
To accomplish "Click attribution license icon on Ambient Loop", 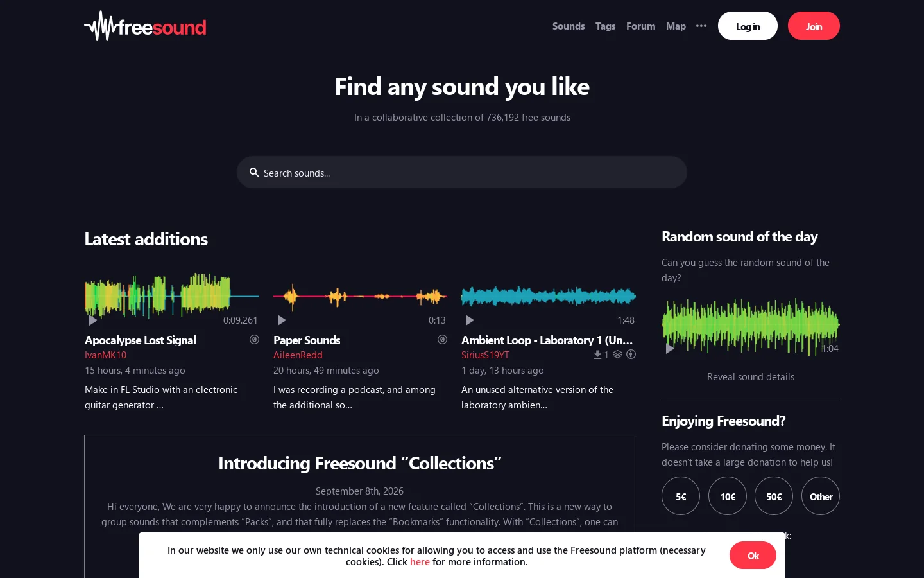I will 631,355.
